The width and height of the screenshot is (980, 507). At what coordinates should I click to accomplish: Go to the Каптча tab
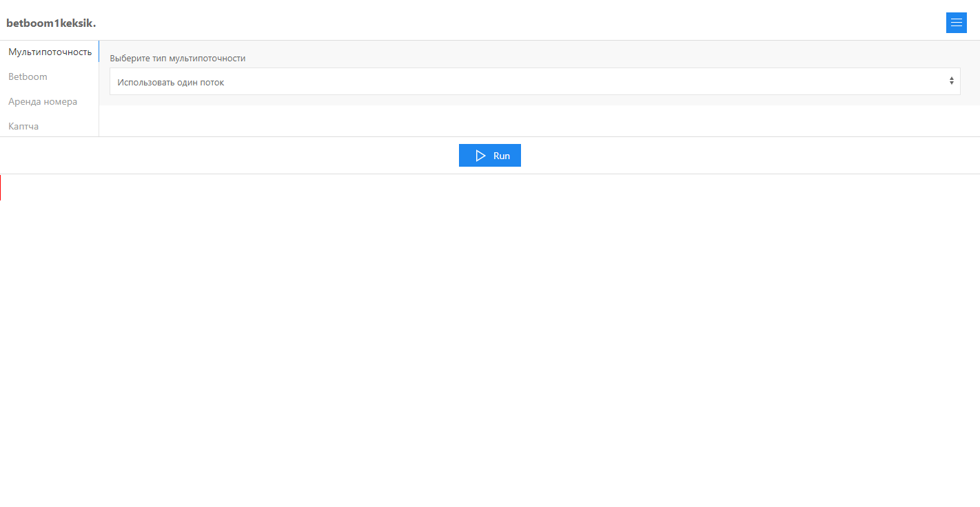coord(23,126)
